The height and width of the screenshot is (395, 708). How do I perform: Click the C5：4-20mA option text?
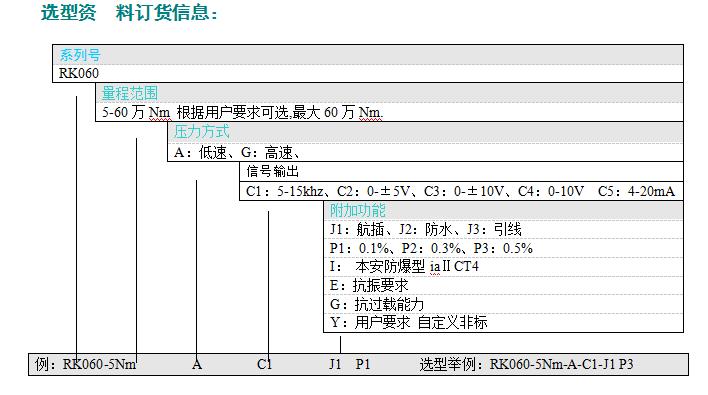(x=636, y=191)
